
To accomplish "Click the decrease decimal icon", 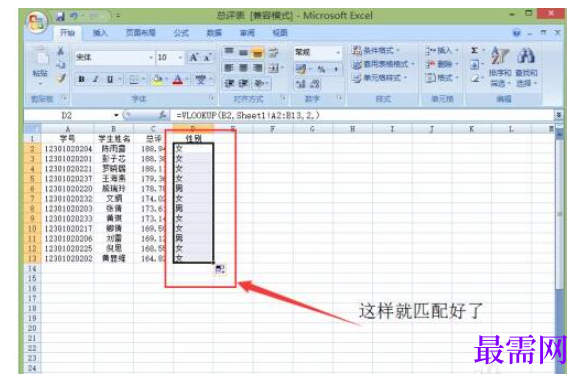I will (315, 84).
